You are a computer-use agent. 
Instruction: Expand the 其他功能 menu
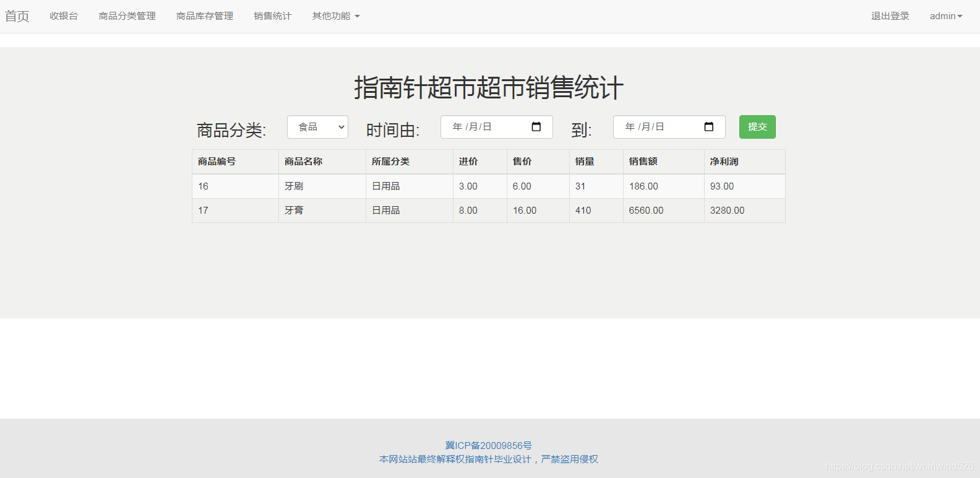pos(336,16)
